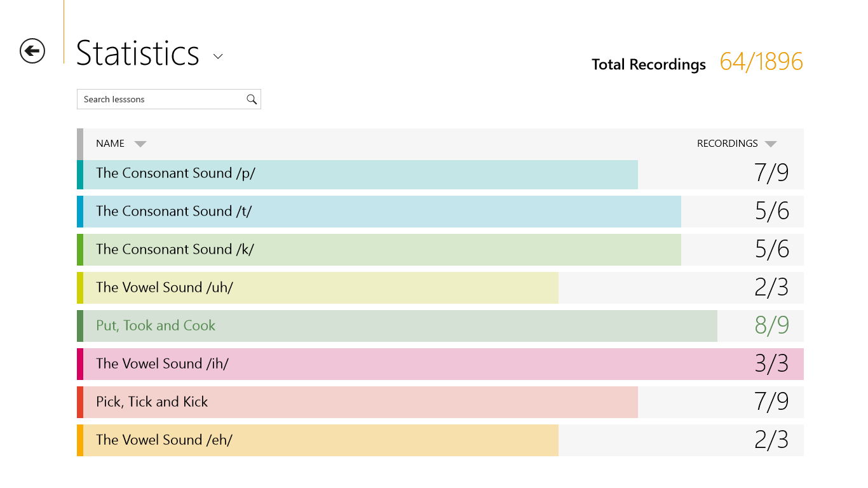This screenshot has width=868, height=488.
Task: Sort by NAME column arrow
Action: point(140,144)
